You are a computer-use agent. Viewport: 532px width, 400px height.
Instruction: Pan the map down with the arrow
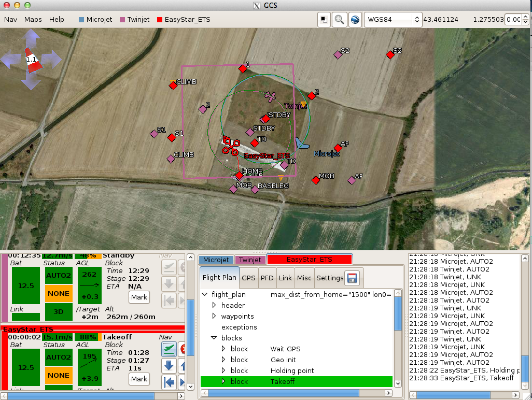click(31, 80)
